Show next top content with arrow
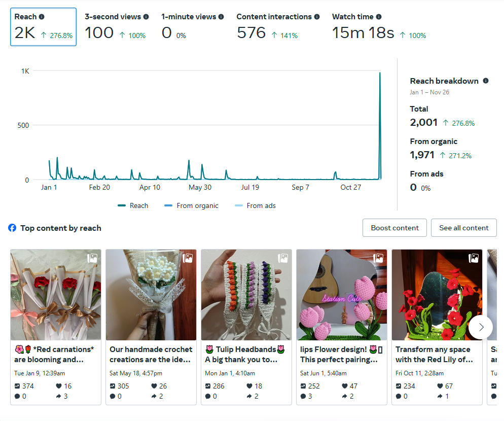Screen dimensions: 504x421 click(x=480, y=327)
